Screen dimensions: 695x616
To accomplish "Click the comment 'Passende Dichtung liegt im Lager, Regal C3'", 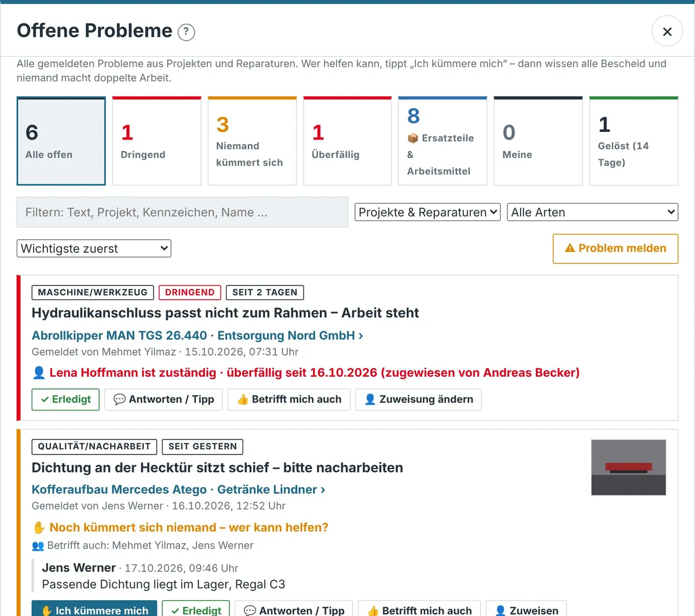I will (164, 584).
